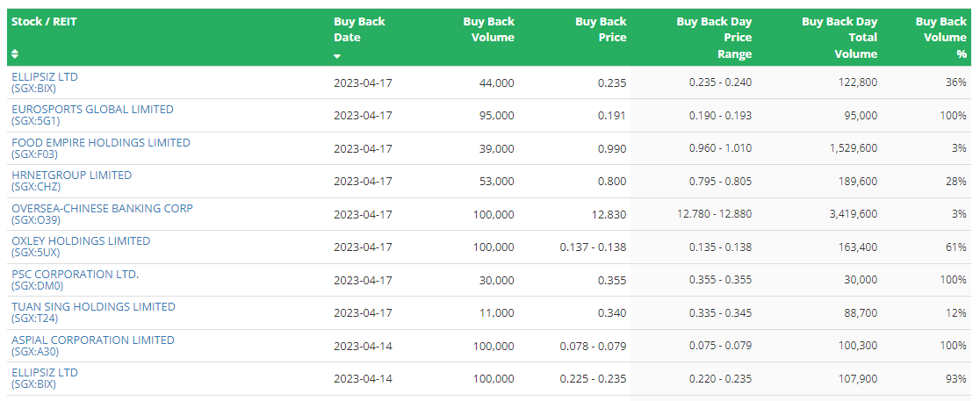Select price range 0.355 - 0.355
Screen dimensions: 980x401
[721, 280]
